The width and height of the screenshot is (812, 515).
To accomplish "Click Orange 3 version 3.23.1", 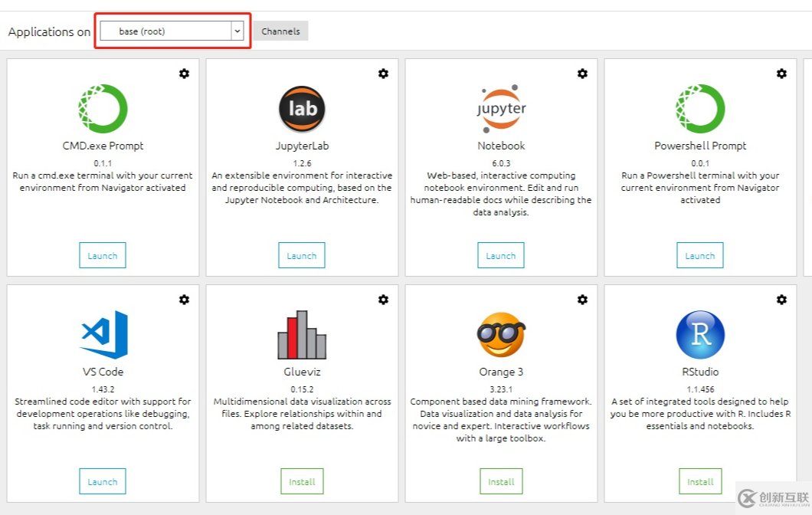I will pos(501,389).
